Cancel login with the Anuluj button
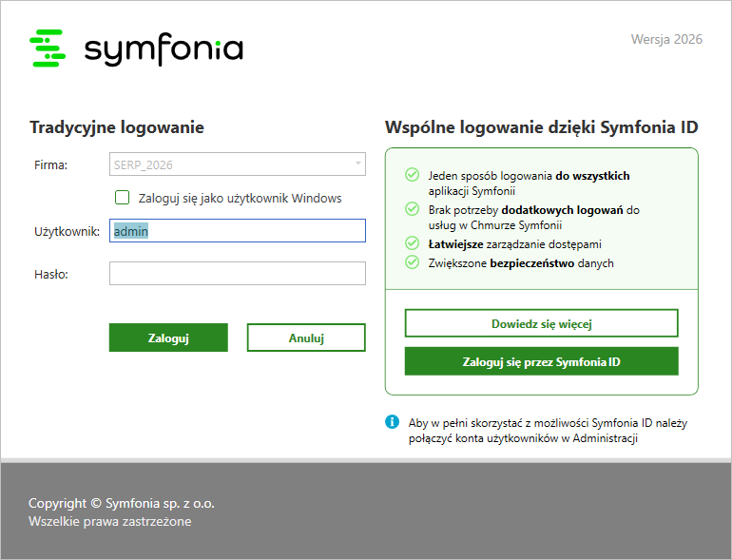 (x=306, y=338)
